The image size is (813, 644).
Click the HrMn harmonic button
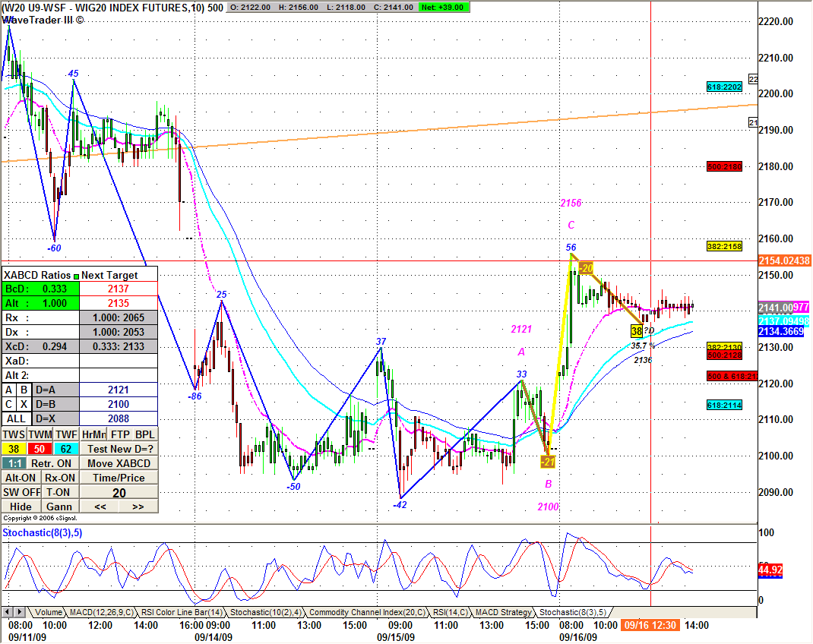92,434
